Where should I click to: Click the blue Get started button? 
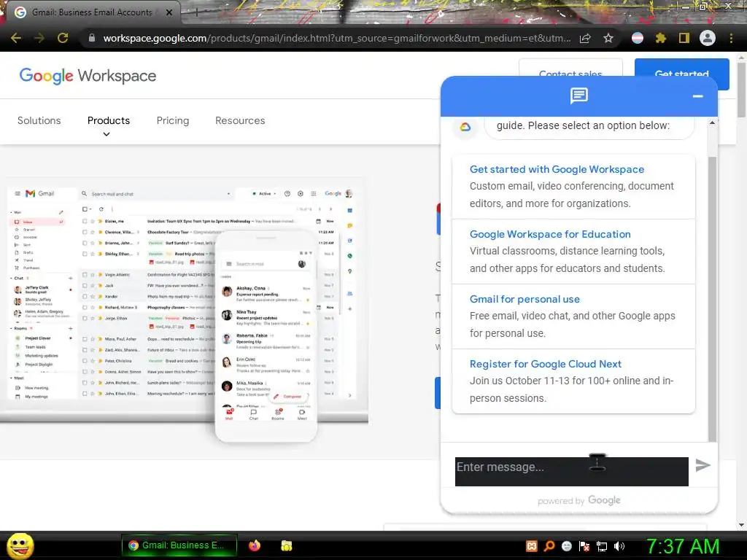682,68
